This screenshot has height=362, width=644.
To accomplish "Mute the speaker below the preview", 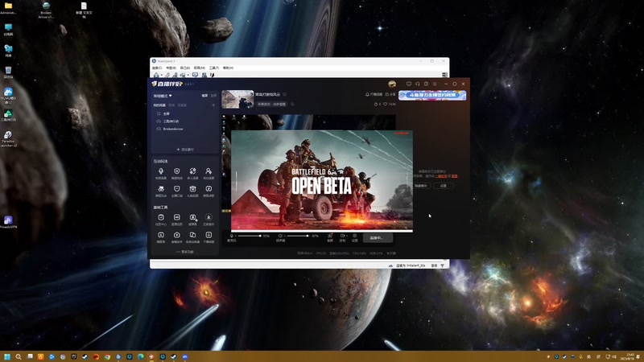I will point(280,236).
